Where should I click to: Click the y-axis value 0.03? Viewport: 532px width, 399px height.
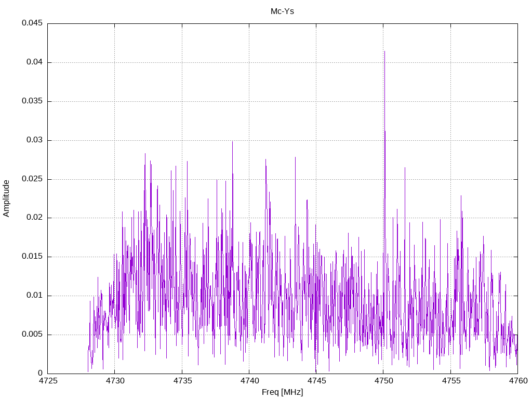[35, 140]
